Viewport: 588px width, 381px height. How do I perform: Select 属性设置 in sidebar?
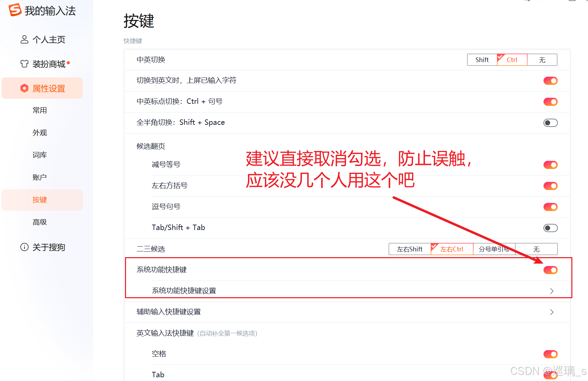point(42,88)
